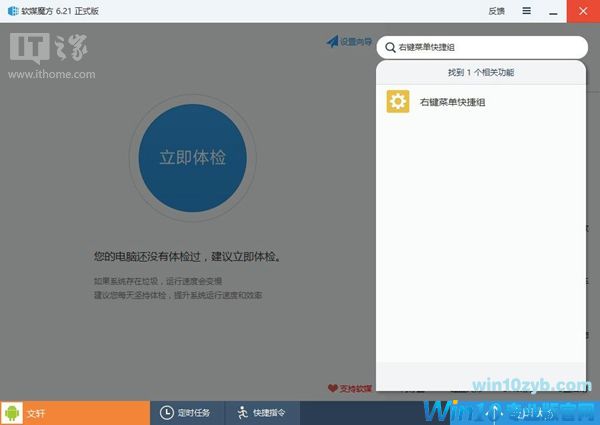Screen dimensions: 600x425
Task: Click the running figure icon for 快捷指令
Action: pos(242,412)
